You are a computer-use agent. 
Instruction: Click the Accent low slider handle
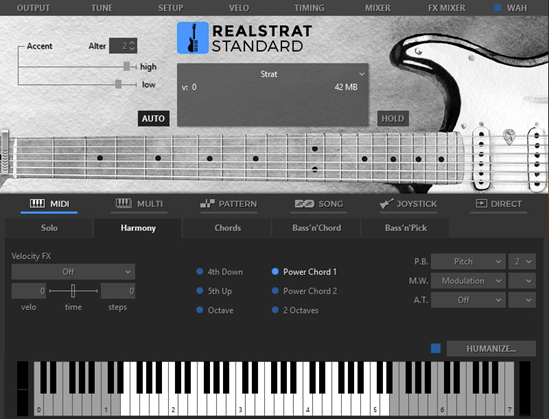pyautogui.click(x=118, y=84)
